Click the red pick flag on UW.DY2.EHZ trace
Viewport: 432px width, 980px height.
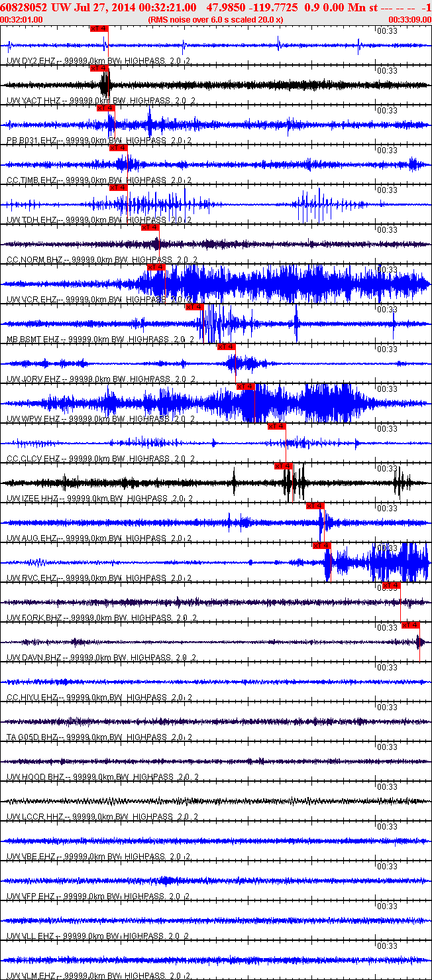(x=98, y=29)
